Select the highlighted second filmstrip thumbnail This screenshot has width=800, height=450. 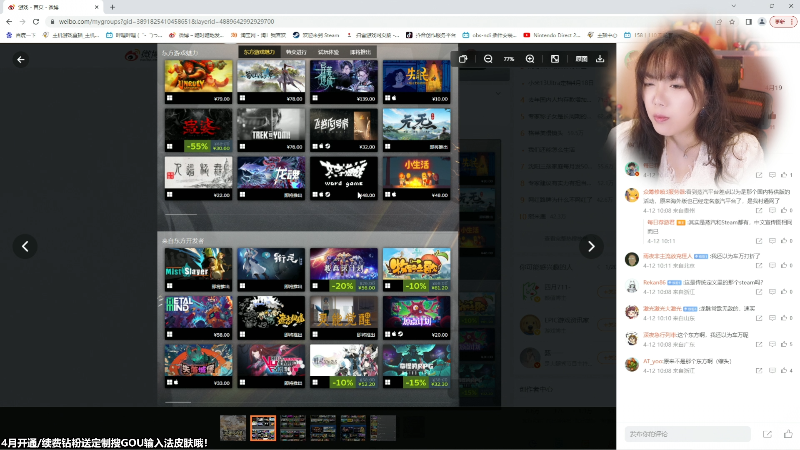tap(263, 428)
